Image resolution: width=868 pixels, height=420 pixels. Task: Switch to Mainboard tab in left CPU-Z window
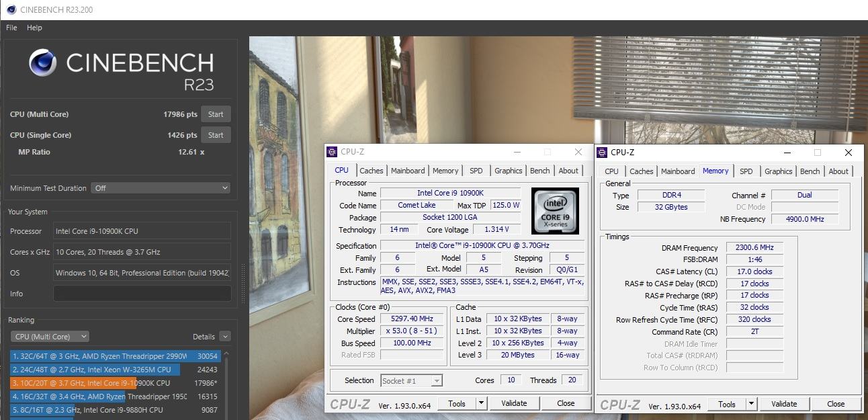[408, 171]
